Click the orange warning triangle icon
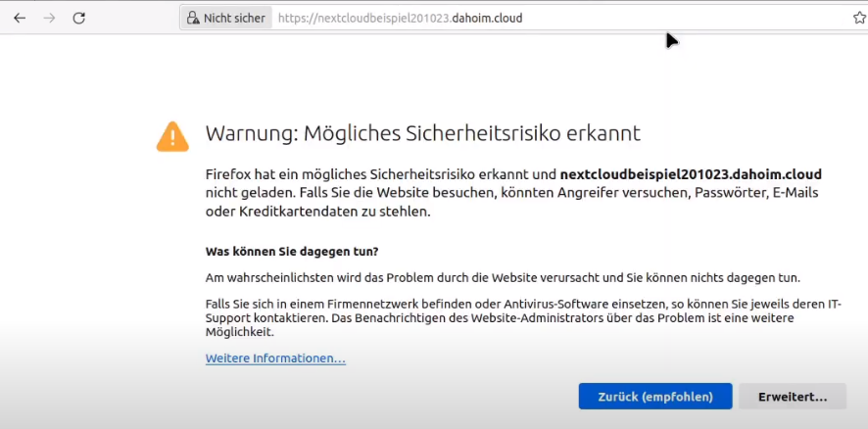This screenshot has width=868, height=429. 172,137
